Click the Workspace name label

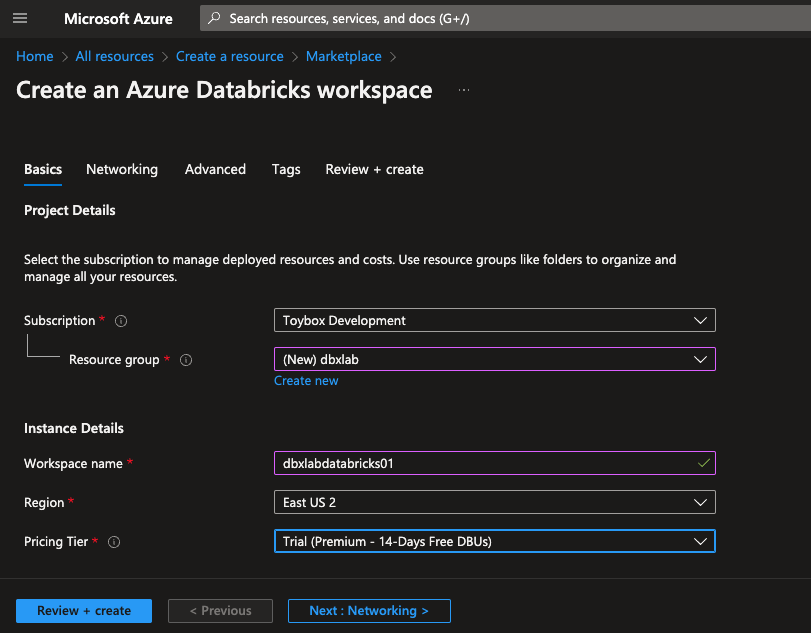coord(73,463)
